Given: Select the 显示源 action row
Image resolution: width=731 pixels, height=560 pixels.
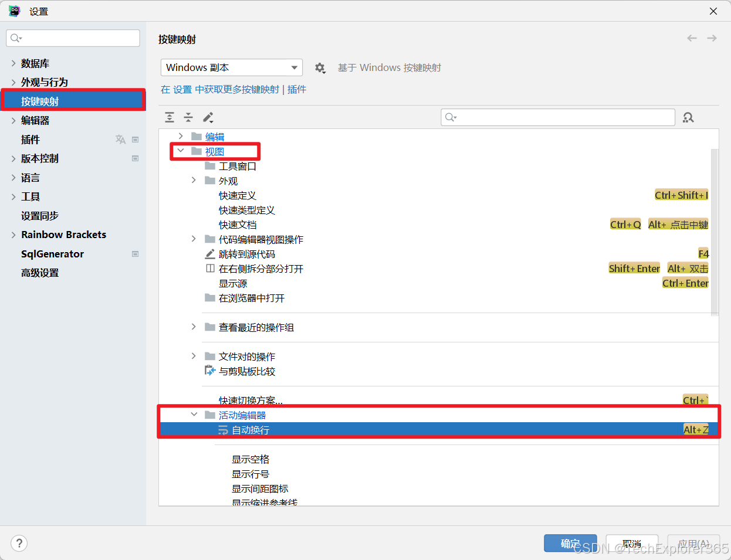Looking at the screenshot, I should [x=438, y=283].
